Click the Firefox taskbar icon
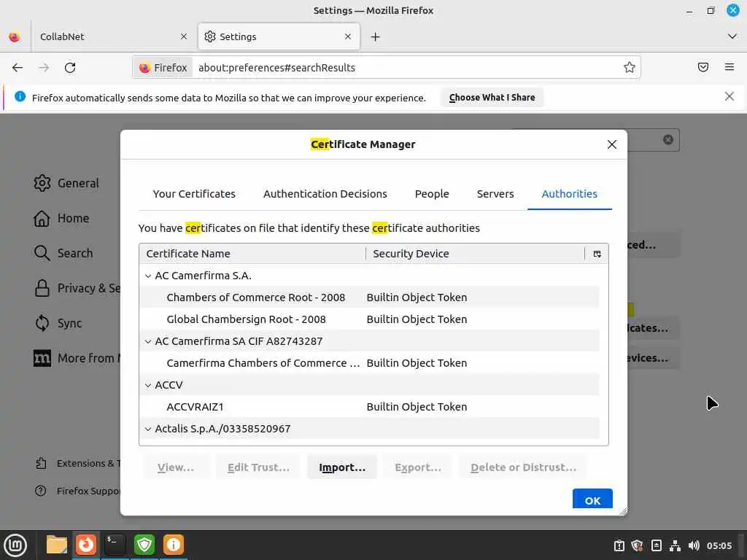 pyautogui.click(x=86, y=544)
